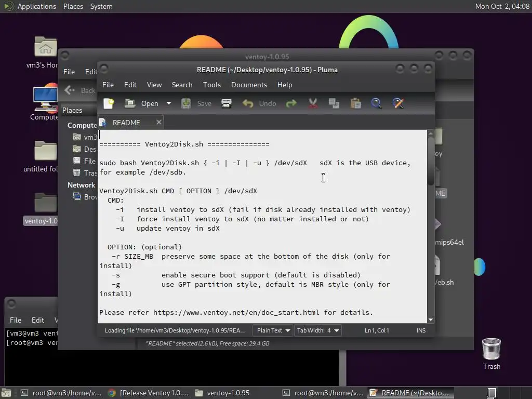The image size is (532, 399).
Task: Open the Plain Text syntax dropdown
Action: [x=273, y=330]
